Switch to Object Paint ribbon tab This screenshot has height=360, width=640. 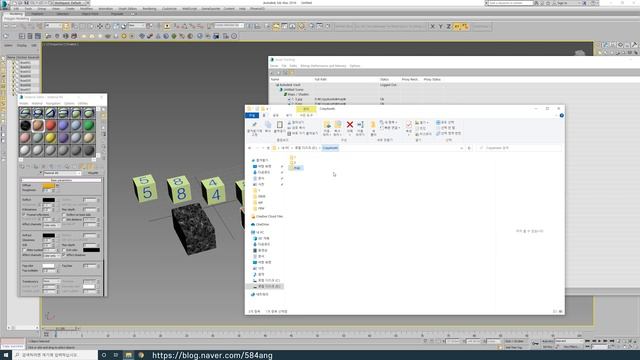coord(90,14)
